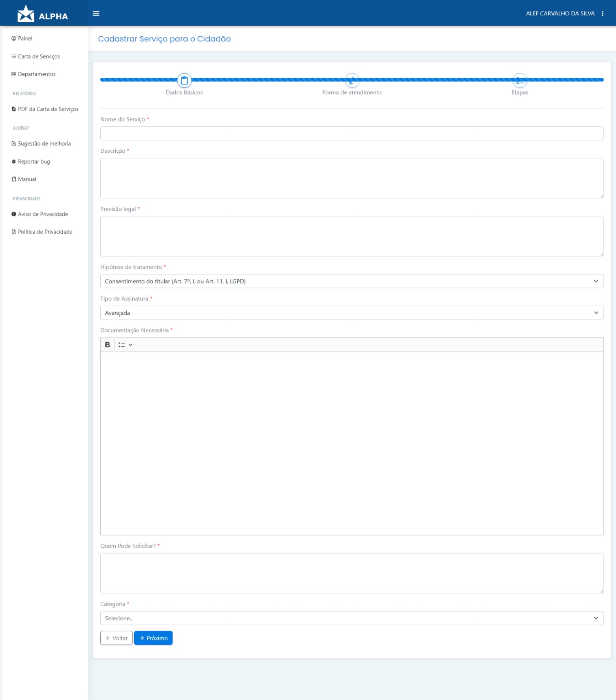Open the Tipo de Assinatura dropdown
616x700 pixels.
(x=352, y=313)
